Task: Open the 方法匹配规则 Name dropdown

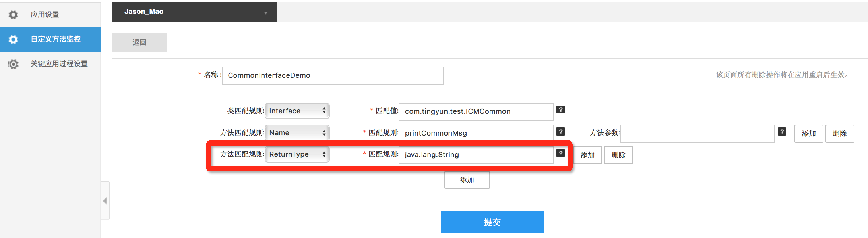Action: click(297, 133)
